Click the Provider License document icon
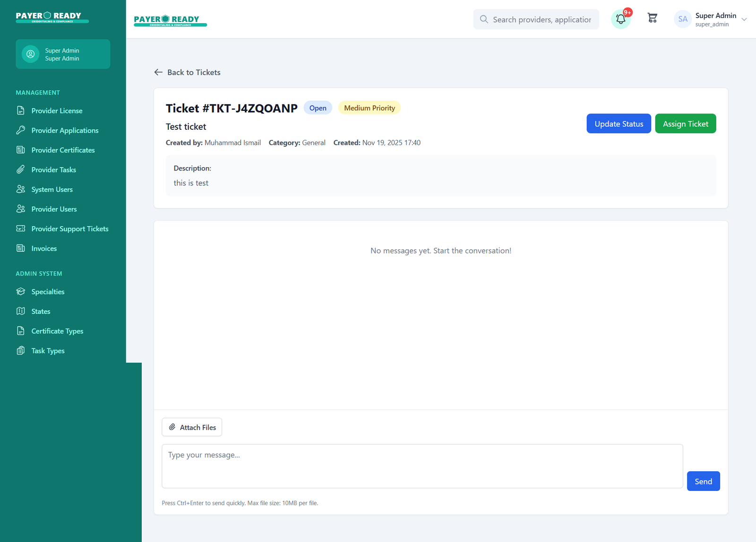The height and width of the screenshot is (542, 756). [x=21, y=110]
